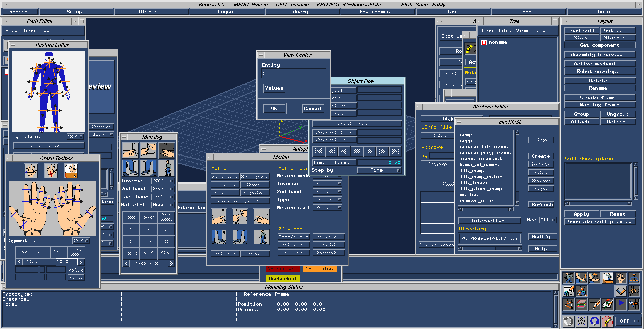This screenshot has width=644, height=329.
Task: Click the Values button in View Center
Action: tap(274, 88)
